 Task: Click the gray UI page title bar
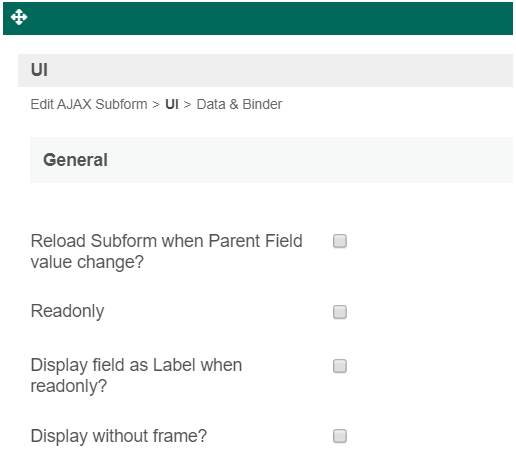click(265, 70)
